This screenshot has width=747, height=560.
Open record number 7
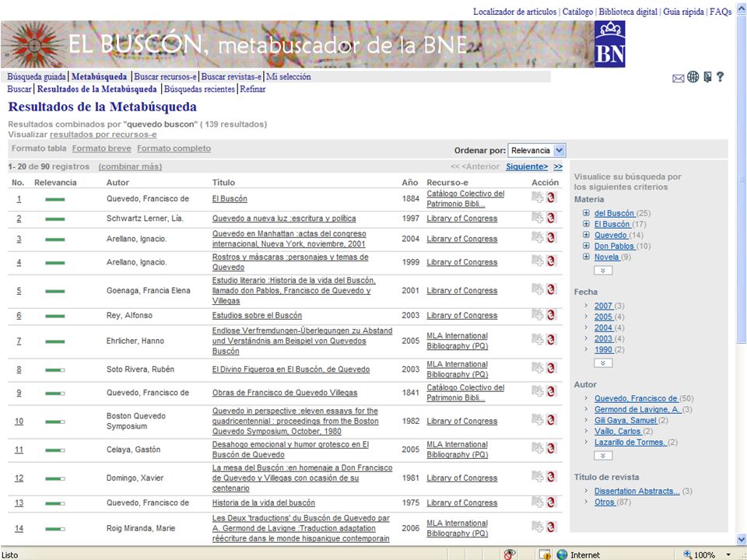(x=19, y=341)
